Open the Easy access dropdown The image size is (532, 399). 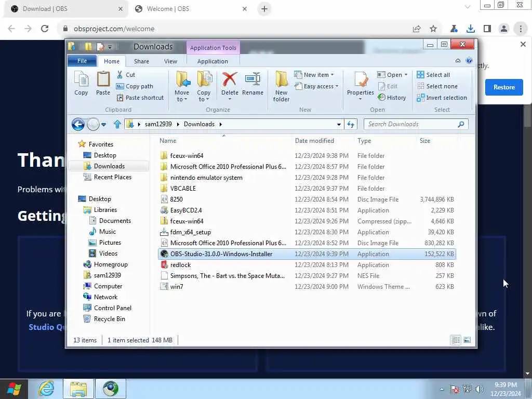(x=316, y=86)
